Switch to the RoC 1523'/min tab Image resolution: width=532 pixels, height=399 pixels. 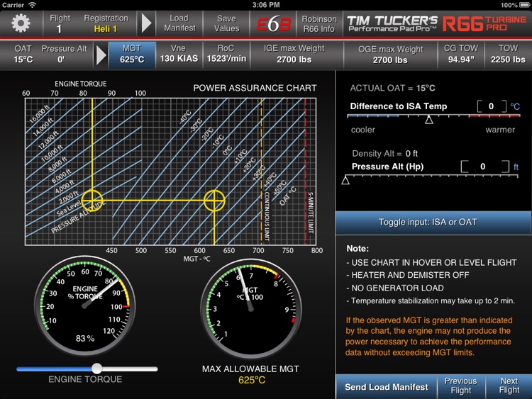point(226,55)
